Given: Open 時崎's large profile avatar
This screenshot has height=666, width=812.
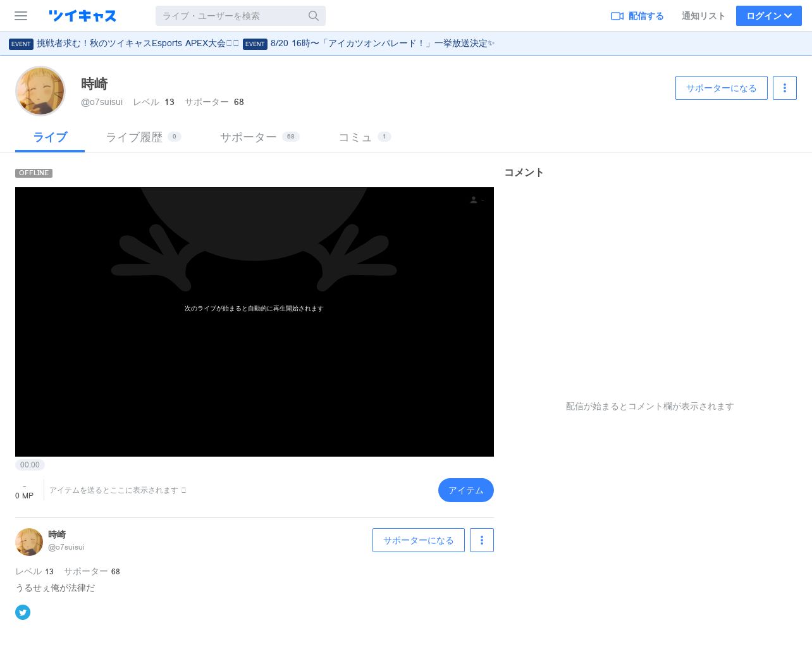Looking at the screenshot, I should (x=40, y=91).
